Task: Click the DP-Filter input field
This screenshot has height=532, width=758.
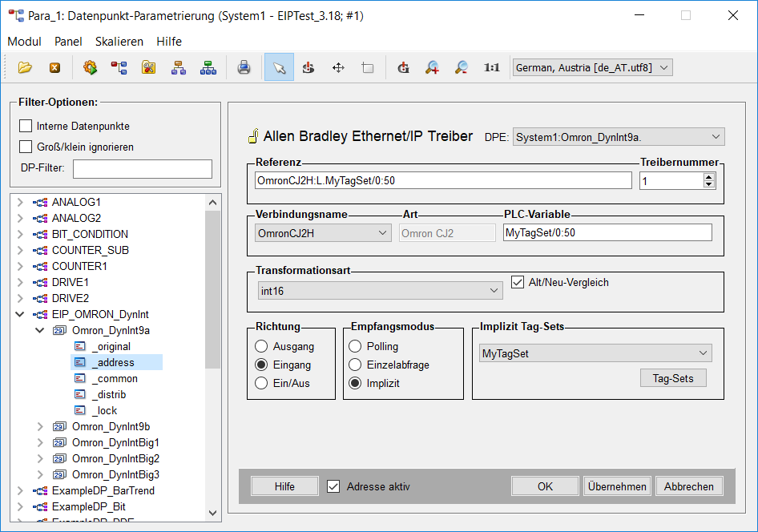Action: 143,168
